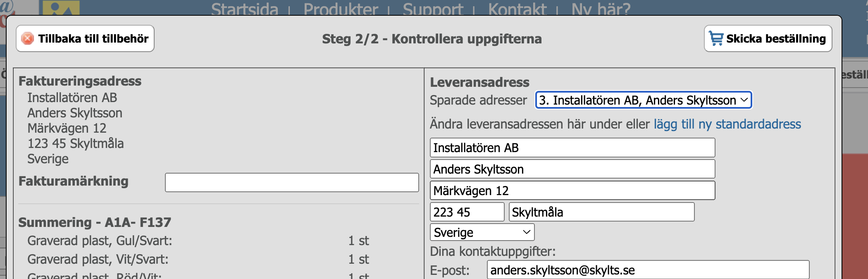The height and width of the screenshot is (279, 868).
Task: Click the Ny här? menu link
Action: pos(601,9)
